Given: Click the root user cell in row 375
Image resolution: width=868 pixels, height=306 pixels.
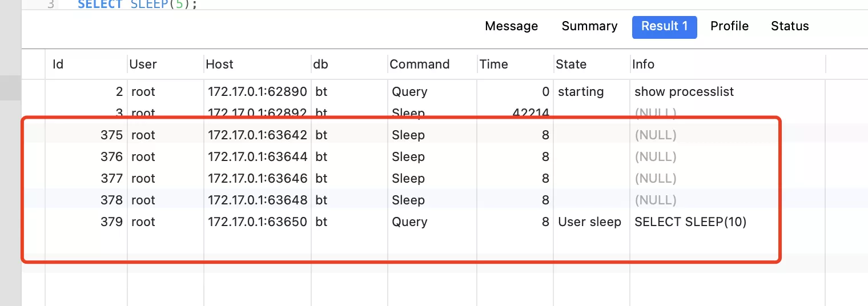Looking at the screenshot, I should tap(143, 135).
